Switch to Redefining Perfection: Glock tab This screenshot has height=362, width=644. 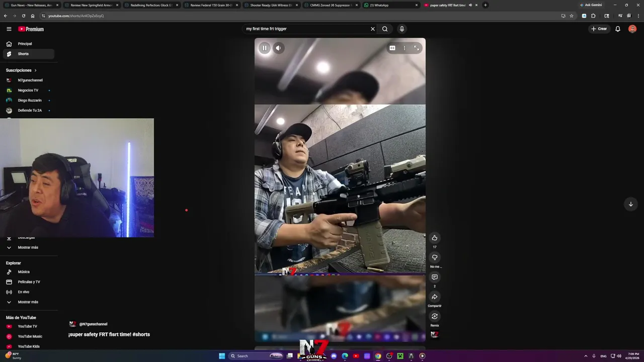point(151,5)
